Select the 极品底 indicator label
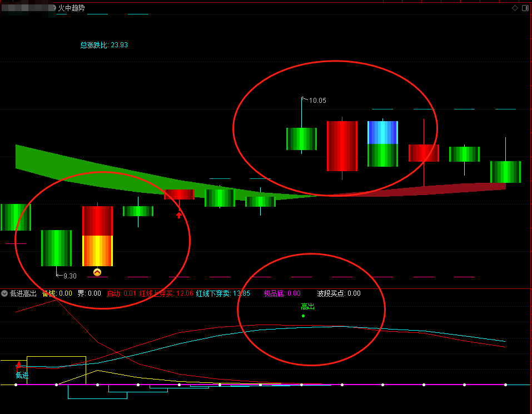Viewport: 532px width, 414px height. [x=282, y=293]
